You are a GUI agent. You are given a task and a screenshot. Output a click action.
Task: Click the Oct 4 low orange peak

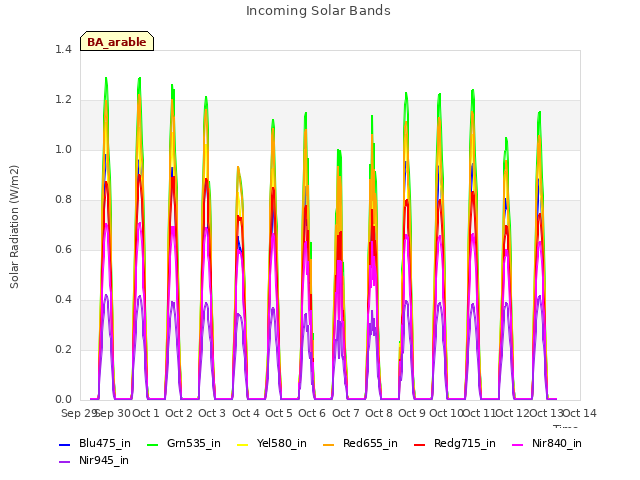238,167
